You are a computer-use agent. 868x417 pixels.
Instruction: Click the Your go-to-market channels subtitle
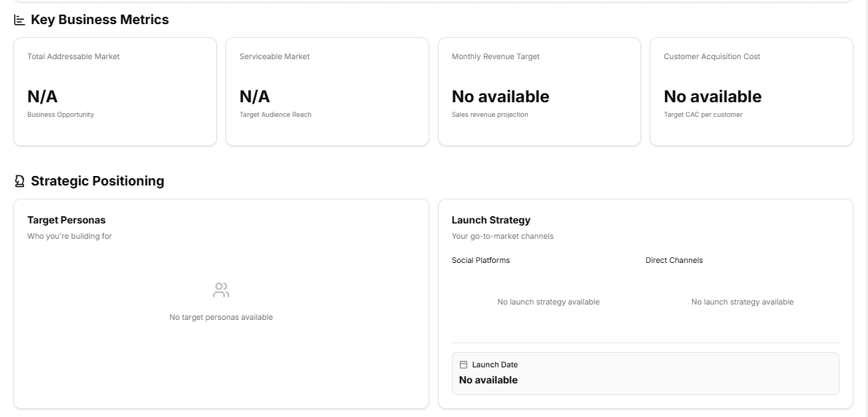click(502, 236)
